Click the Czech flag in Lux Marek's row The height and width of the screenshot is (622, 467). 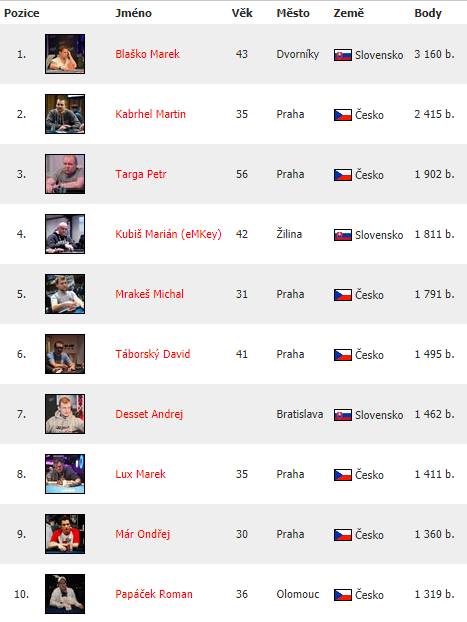(342, 475)
